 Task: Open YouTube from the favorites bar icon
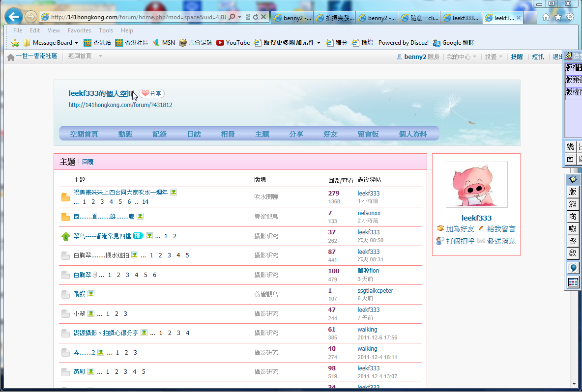(221, 42)
